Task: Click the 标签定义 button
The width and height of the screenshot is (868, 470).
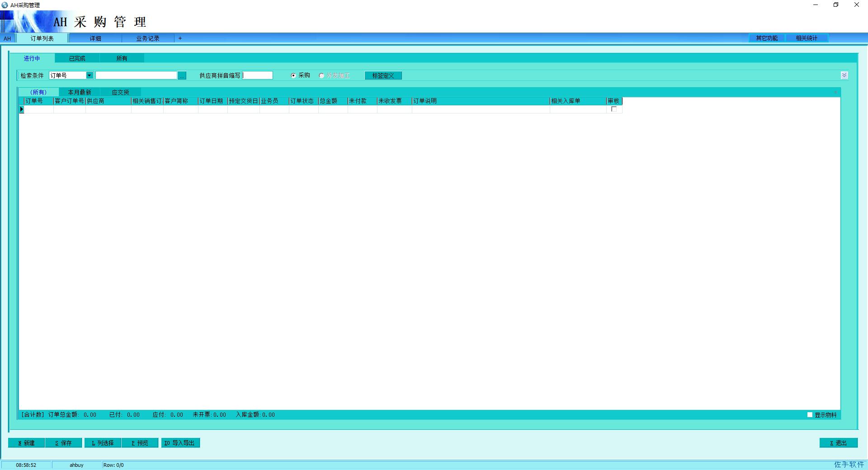Action: (x=383, y=75)
